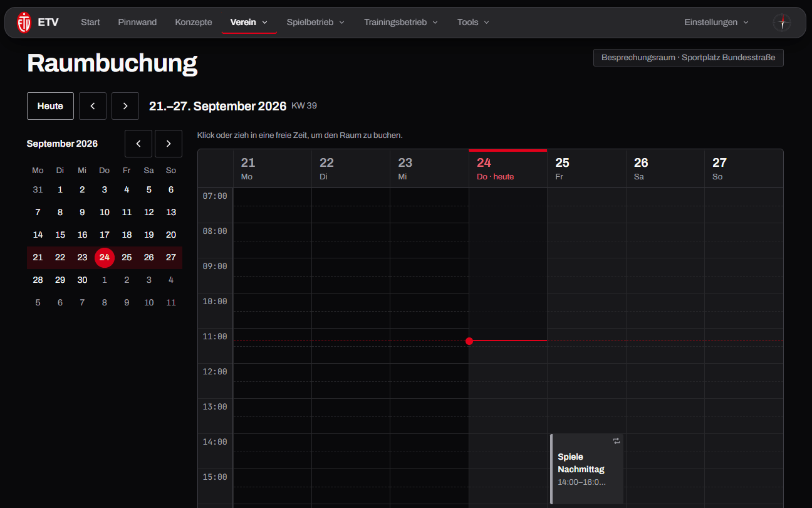The height and width of the screenshot is (508, 812).
Task: Click the KW 39 week label
Action: pyautogui.click(x=304, y=105)
